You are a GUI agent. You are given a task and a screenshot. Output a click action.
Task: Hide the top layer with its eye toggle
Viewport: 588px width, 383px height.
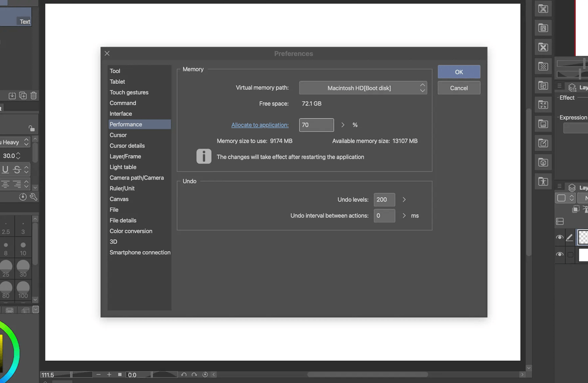click(560, 237)
